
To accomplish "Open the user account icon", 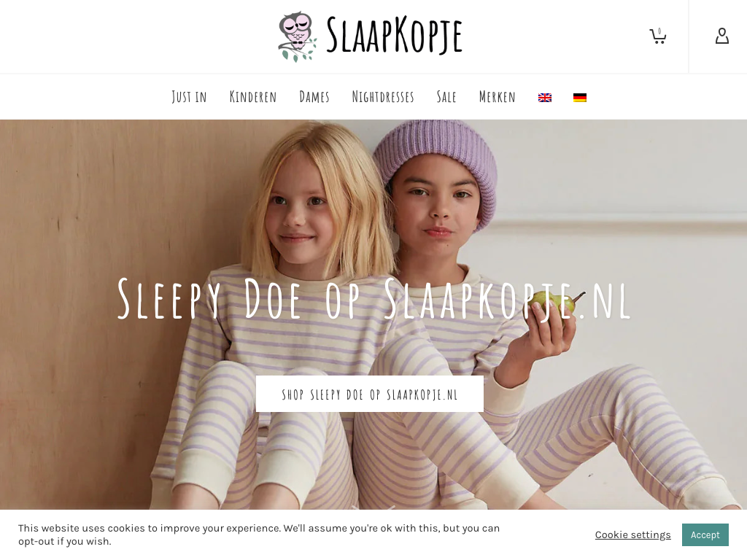I will click(x=721, y=36).
